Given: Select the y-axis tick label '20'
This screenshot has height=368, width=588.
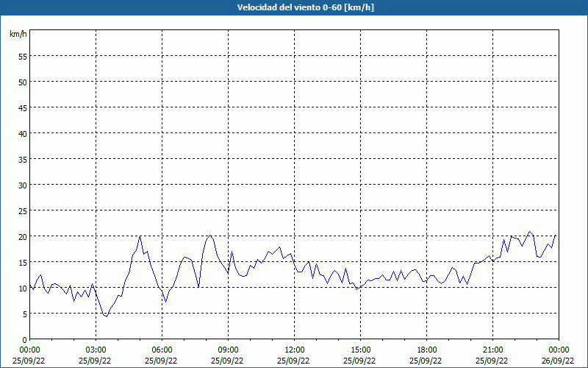Looking at the screenshot, I should click(23, 236).
